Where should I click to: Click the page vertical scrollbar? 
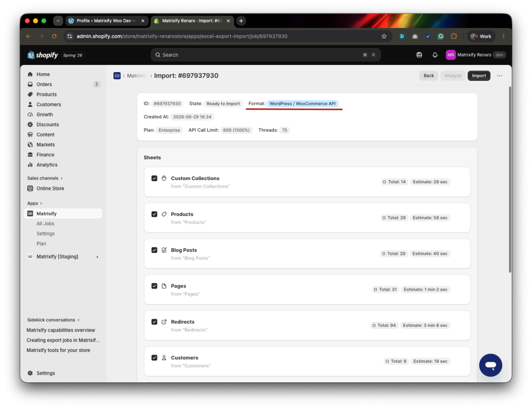coord(510,180)
